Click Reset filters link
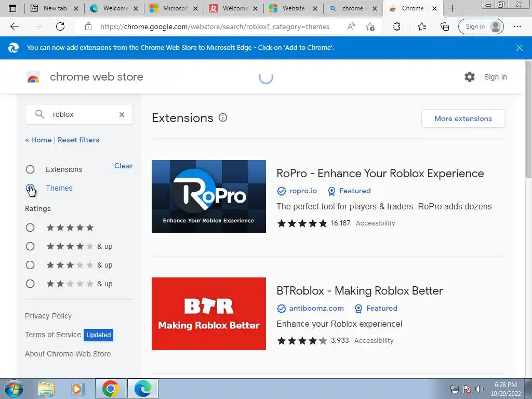 tap(78, 140)
